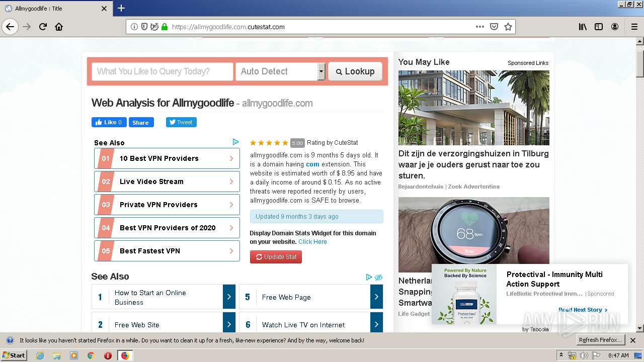Open the Windows Start menu
644x362 pixels.
tap(14, 355)
